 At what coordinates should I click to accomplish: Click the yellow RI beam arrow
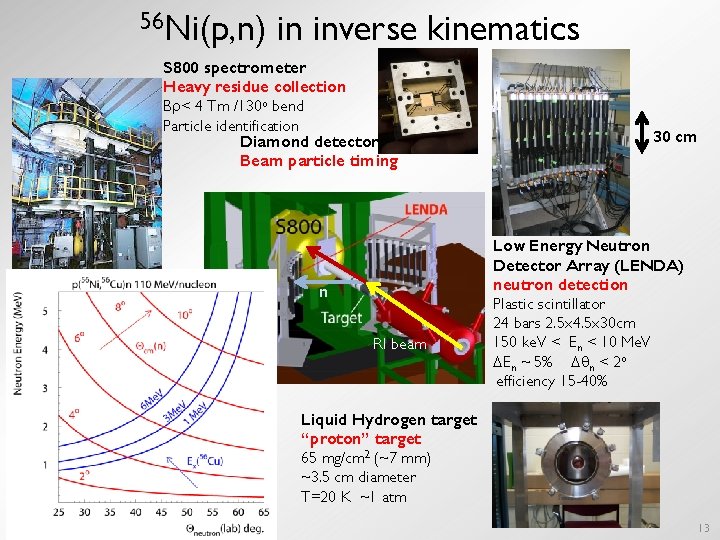[416, 317]
